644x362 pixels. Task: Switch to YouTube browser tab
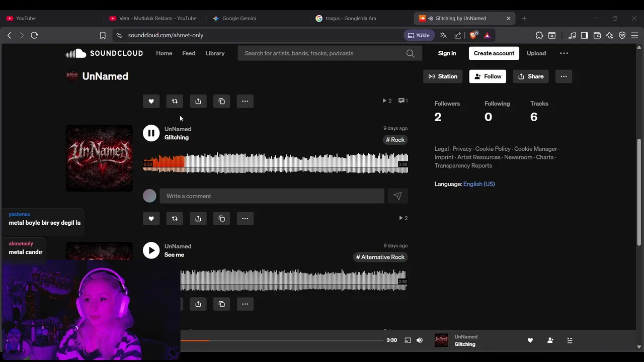(x=51, y=18)
